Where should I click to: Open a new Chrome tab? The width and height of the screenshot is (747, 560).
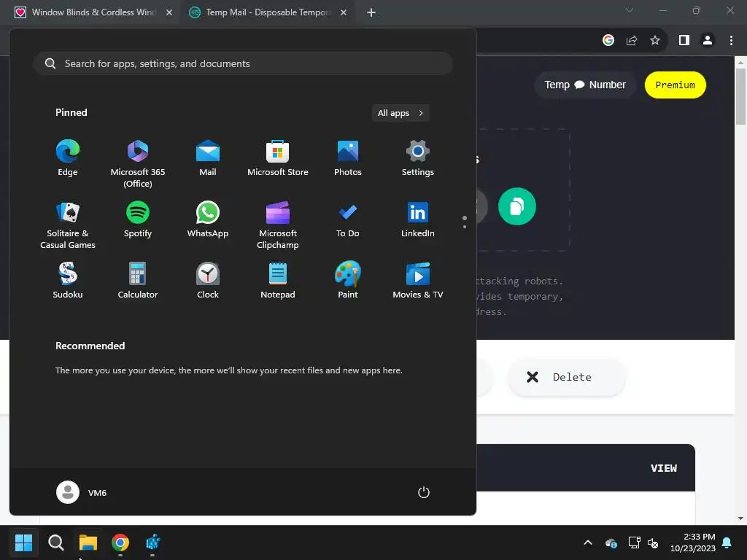[371, 12]
